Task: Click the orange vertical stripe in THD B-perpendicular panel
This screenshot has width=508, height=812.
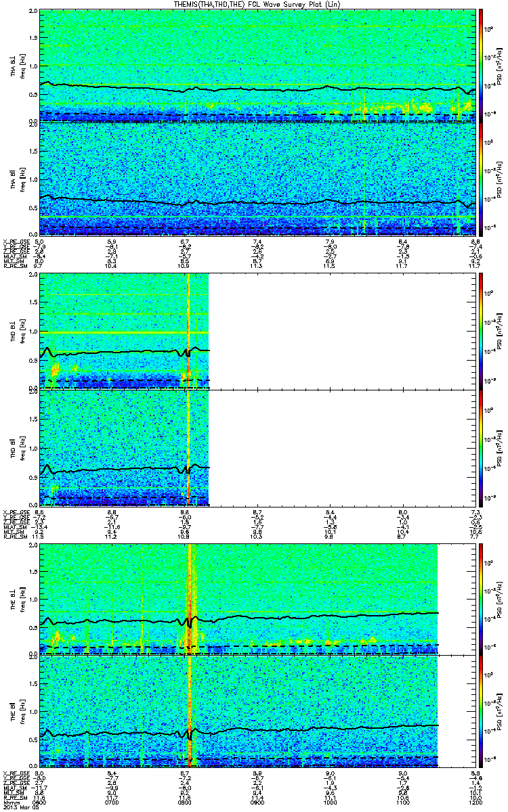Action: coord(188,331)
